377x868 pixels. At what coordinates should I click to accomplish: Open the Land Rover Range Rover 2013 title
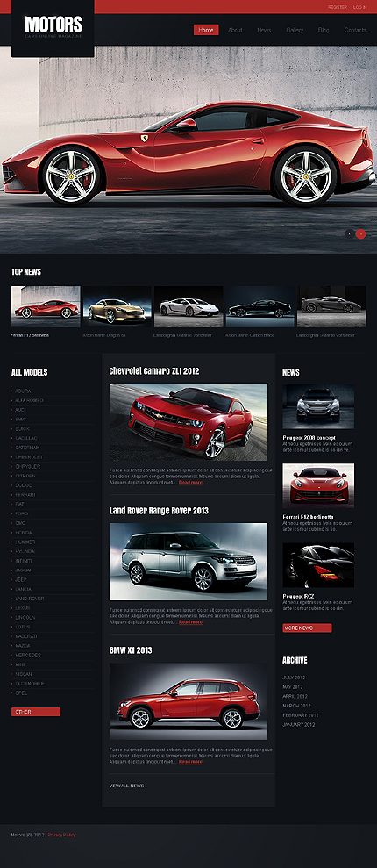click(x=159, y=511)
